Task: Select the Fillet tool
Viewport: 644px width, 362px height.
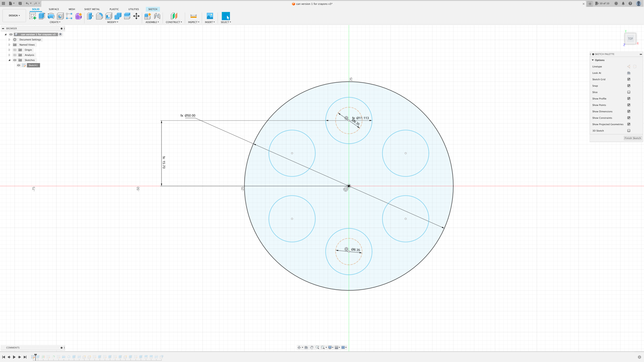Action: 99,16
